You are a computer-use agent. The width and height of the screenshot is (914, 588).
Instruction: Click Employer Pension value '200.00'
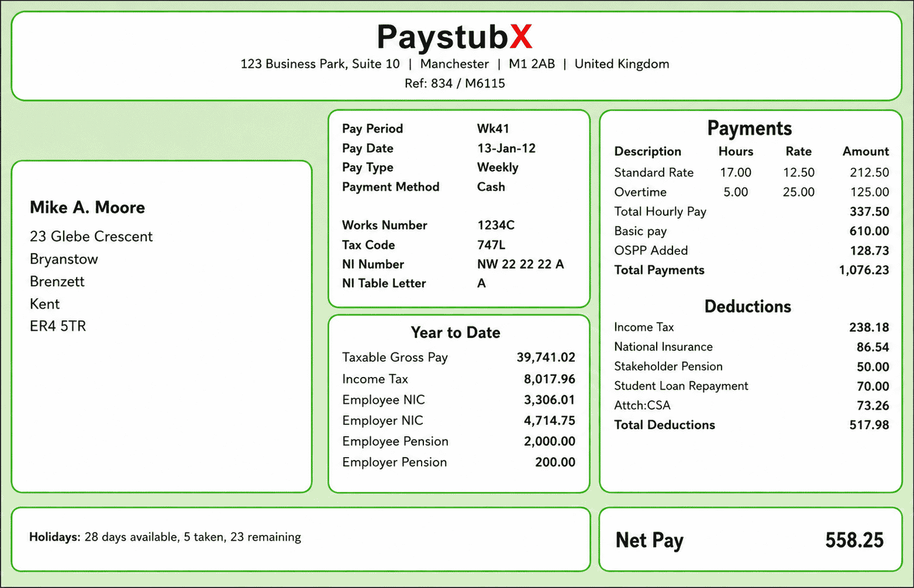pyautogui.click(x=555, y=462)
